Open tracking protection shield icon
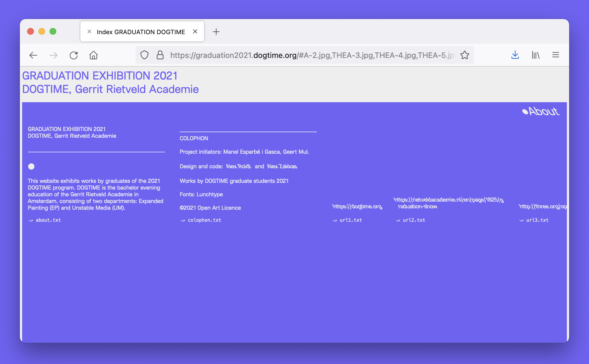The height and width of the screenshot is (364, 589). 144,55
